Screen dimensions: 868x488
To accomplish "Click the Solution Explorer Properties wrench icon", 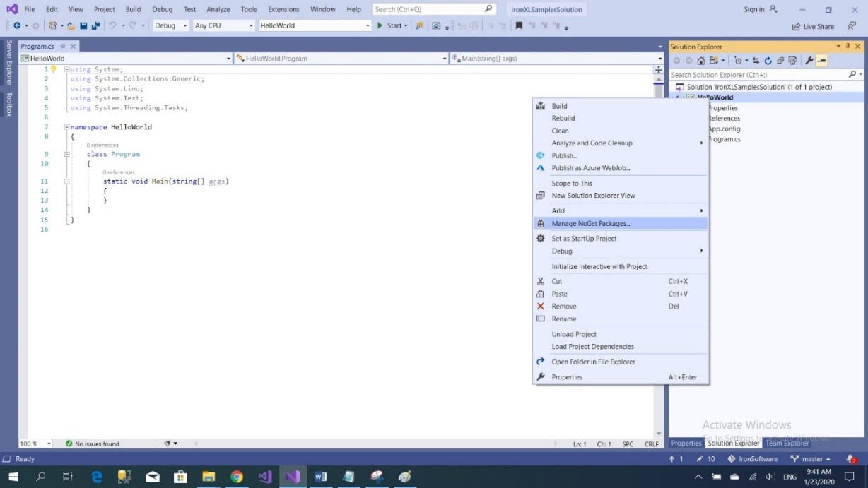I will point(809,61).
